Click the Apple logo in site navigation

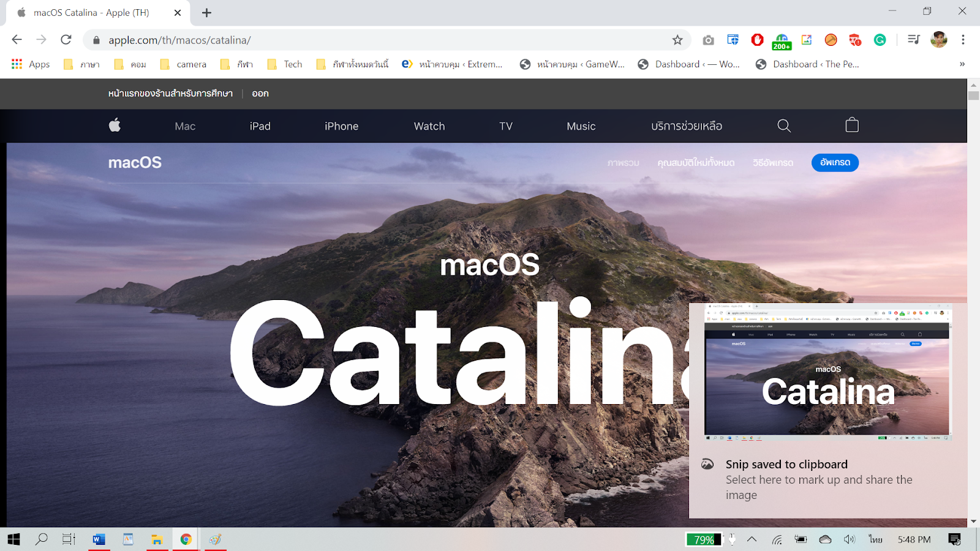[x=115, y=126]
